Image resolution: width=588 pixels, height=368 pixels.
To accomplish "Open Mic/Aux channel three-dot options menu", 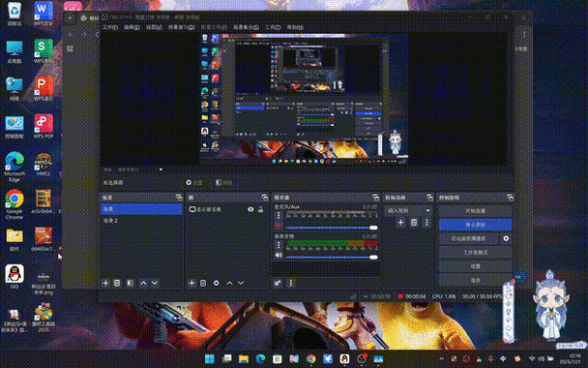I will pyautogui.click(x=279, y=216).
